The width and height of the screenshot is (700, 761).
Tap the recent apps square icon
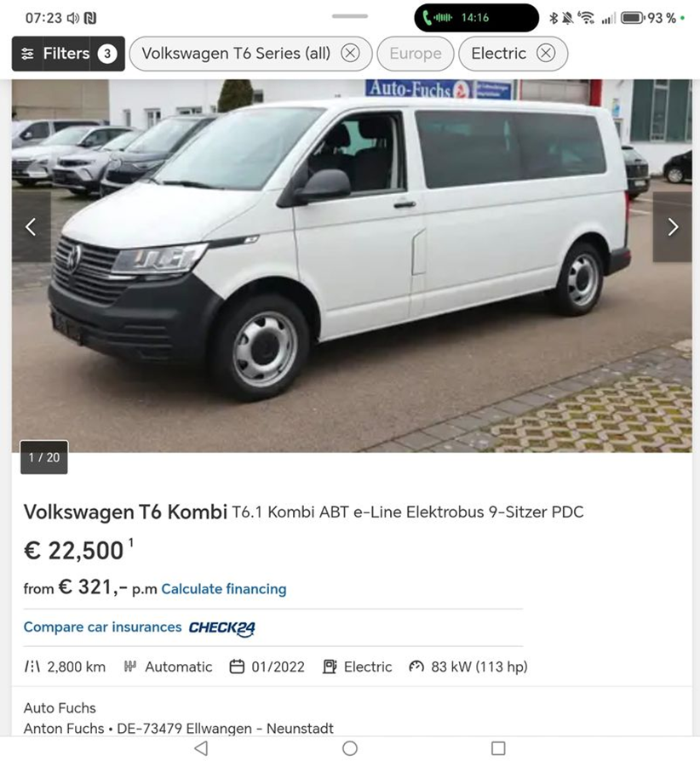(498, 748)
